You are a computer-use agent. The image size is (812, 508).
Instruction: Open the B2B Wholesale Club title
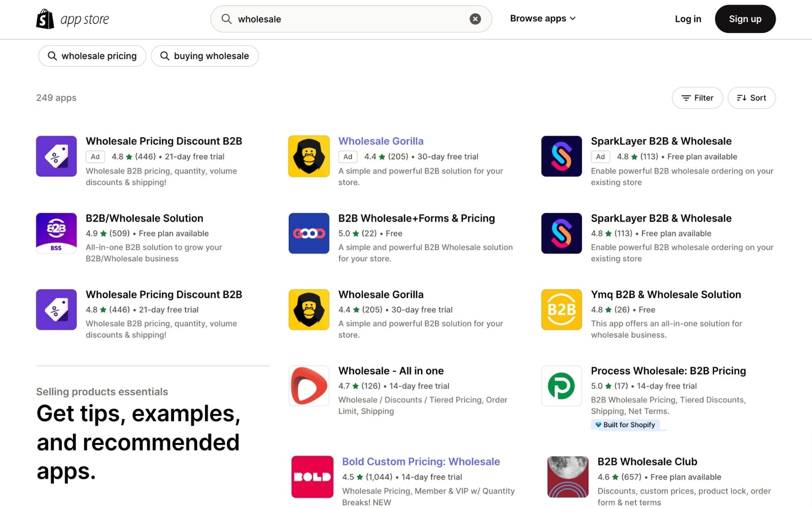pos(647,462)
